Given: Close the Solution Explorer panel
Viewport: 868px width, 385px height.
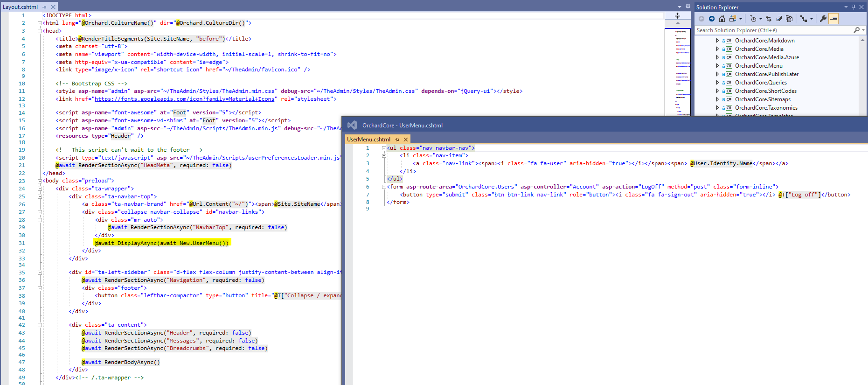Looking at the screenshot, I should 861,7.
